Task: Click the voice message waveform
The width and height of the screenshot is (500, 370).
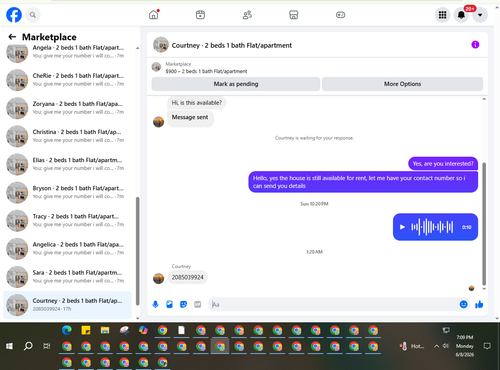Action: [x=432, y=227]
